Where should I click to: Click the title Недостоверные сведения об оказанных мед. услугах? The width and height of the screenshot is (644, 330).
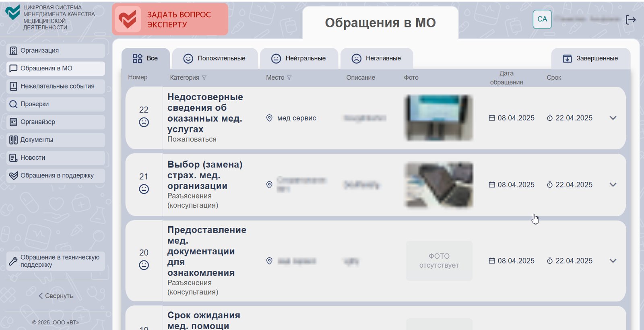[205, 113]
